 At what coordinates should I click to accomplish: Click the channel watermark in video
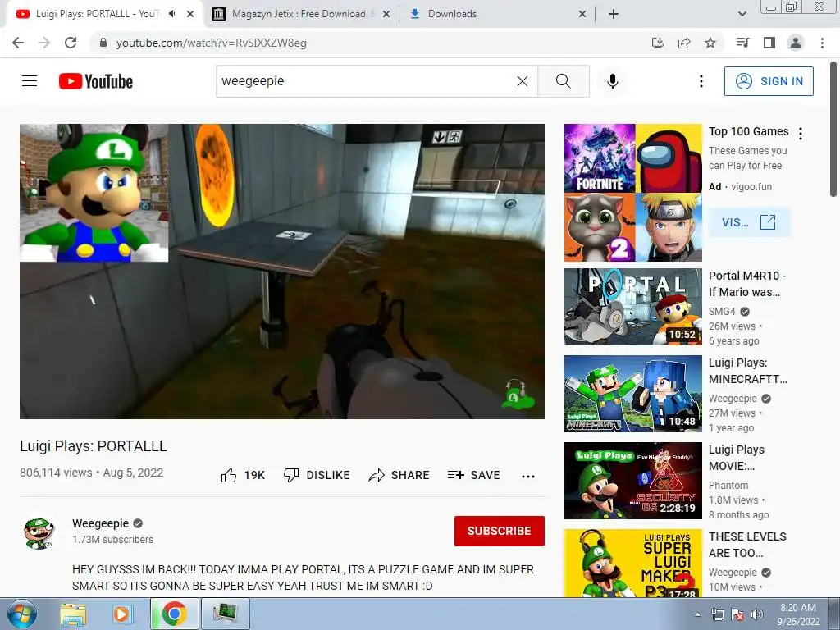[x=518, y=395]
